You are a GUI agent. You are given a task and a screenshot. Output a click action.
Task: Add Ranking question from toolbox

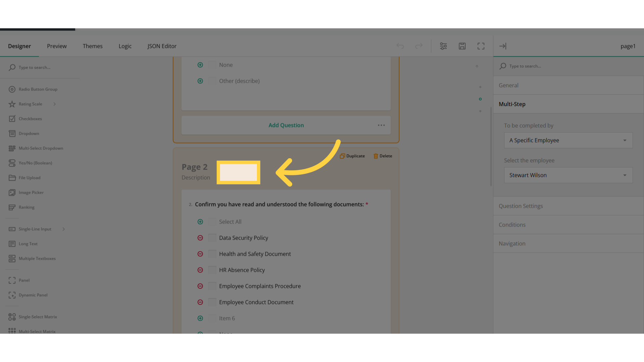[21, 207]
